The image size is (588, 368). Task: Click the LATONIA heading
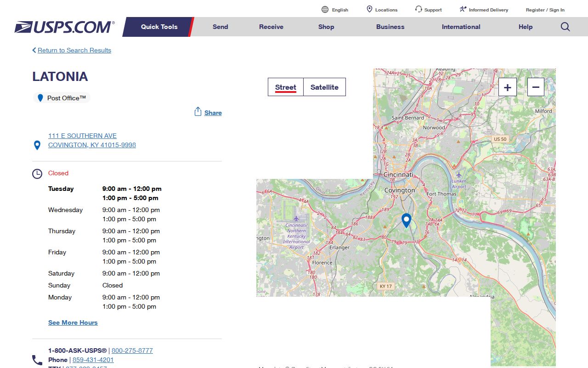(60, 76)
